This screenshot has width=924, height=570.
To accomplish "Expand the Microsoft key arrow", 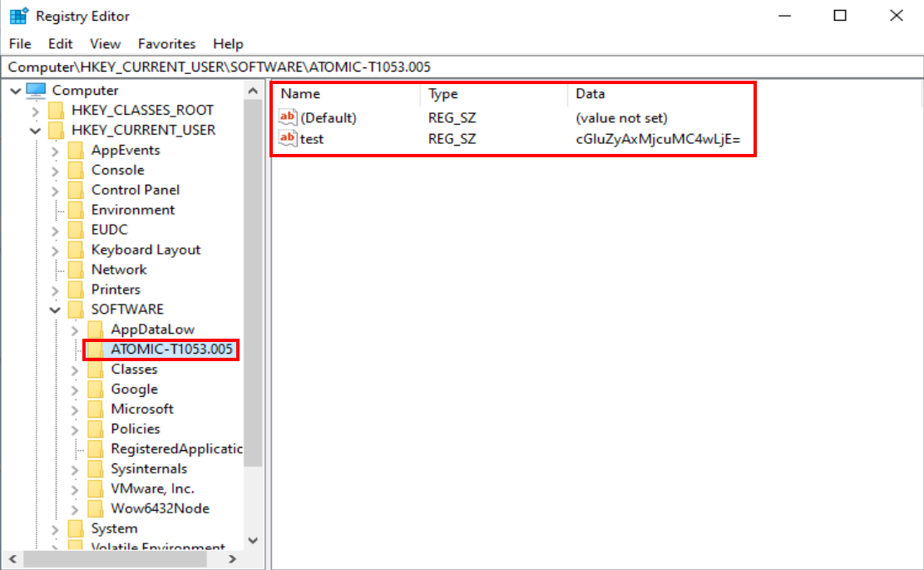I will pos(76,409).
